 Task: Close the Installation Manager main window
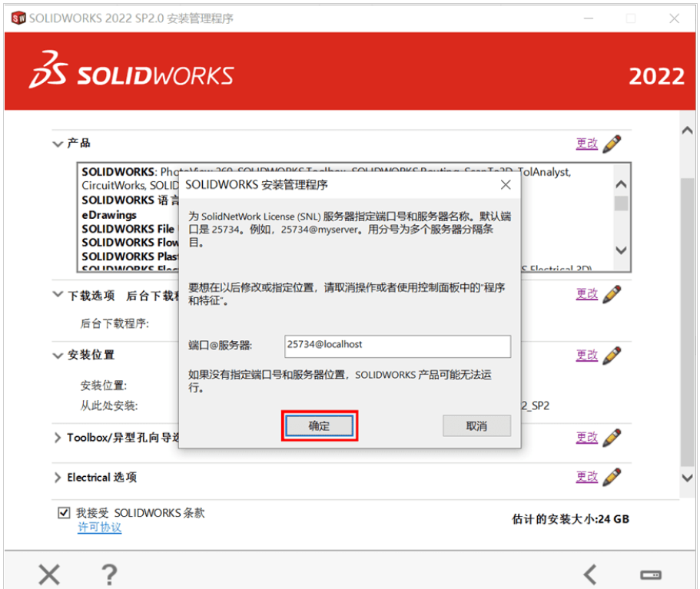click(x=674, y=18)
